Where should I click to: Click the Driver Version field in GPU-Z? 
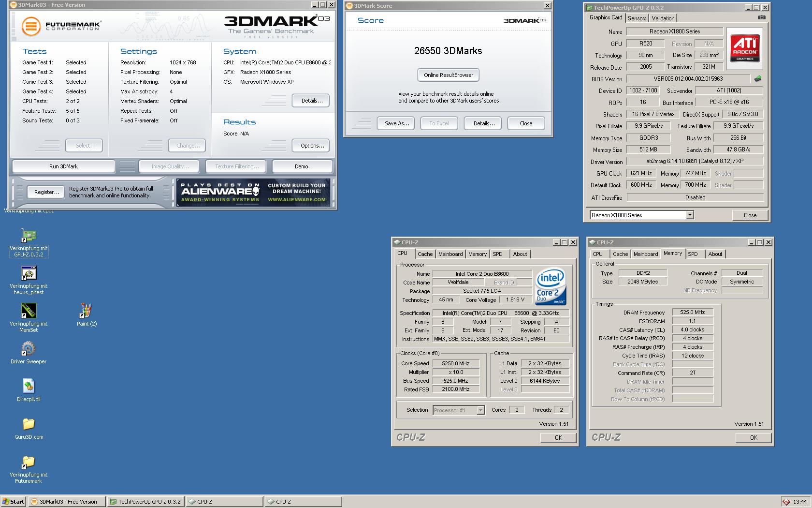[x=695, y=162]
